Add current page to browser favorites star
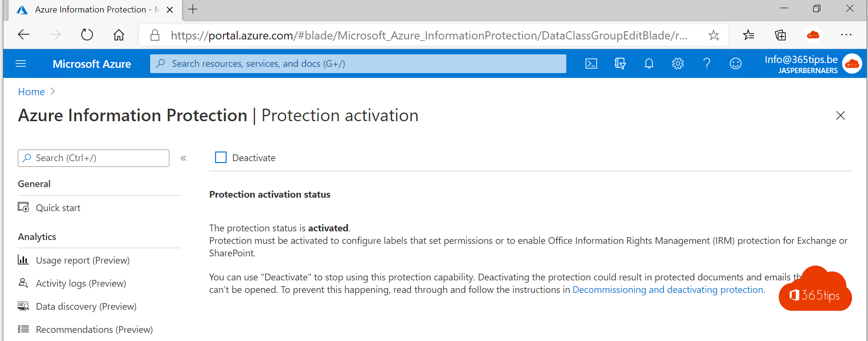 tap(714, 35)
